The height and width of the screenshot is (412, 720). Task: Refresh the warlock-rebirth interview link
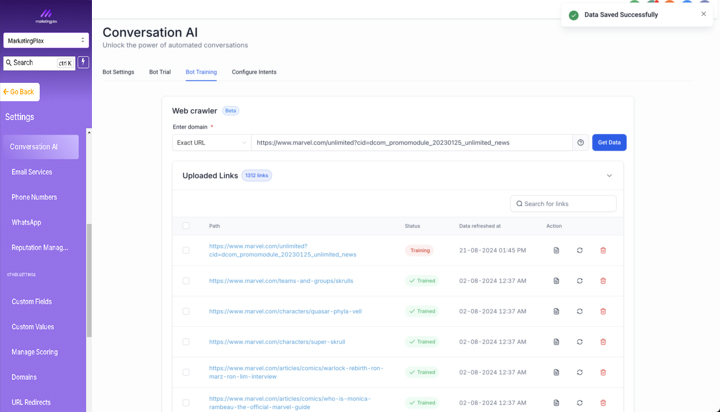579,372
